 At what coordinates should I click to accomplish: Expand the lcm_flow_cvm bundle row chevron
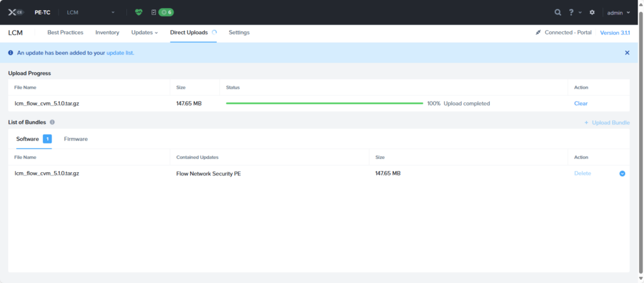click(x=622, y=174)
